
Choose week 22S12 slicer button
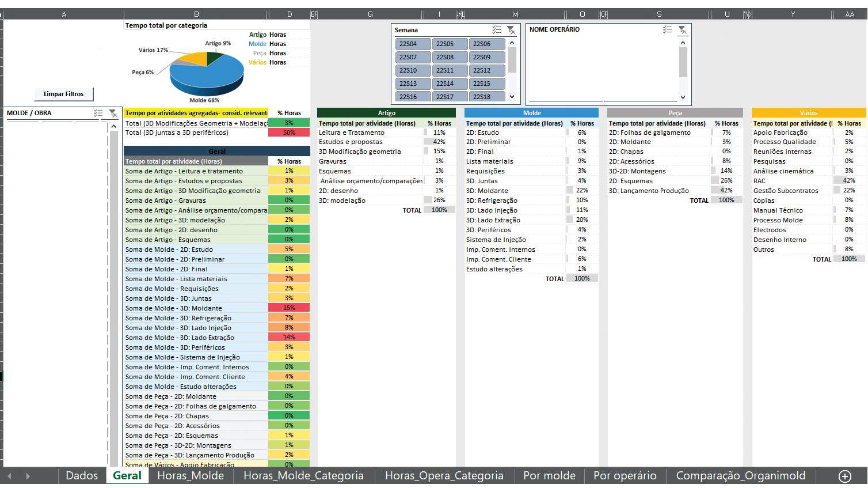(x=486, y=70)
